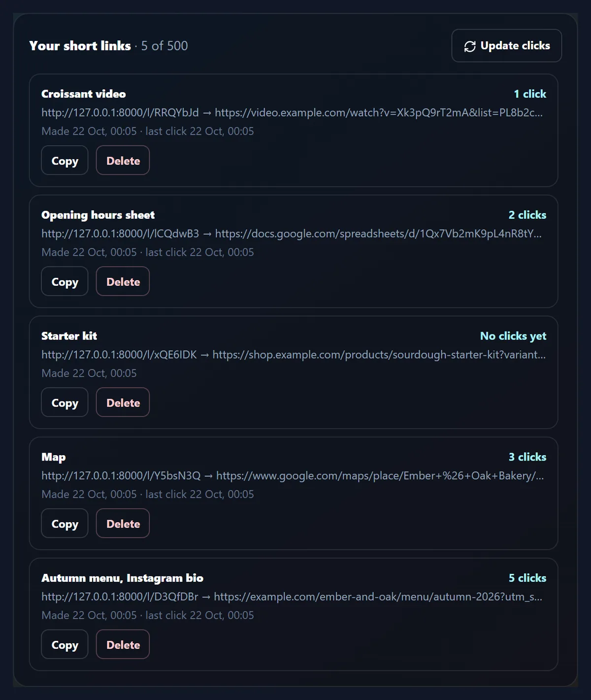This screenshot has width=591, height=700.
Task: Click Map's Made and last click line
Action: (x=148, y=495)
